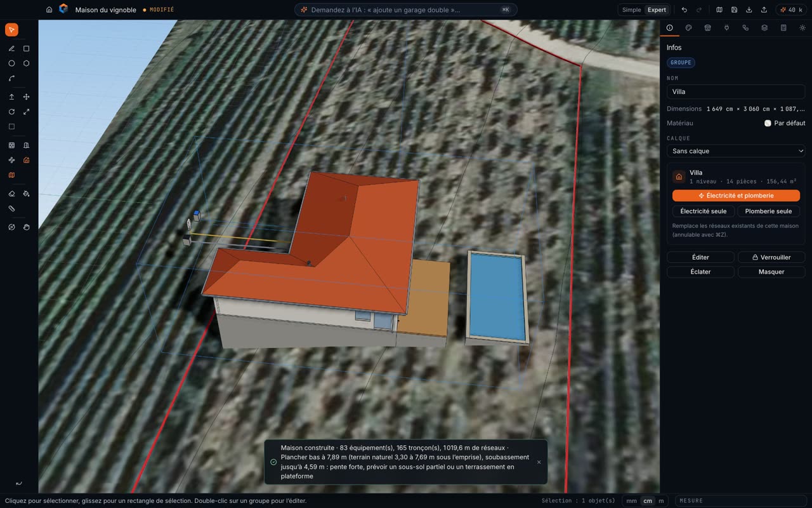This screenshot has width=812, height=508.
Task: Switch to the layers stack tab
Action: pyautogui.click(x=764, y=28)
